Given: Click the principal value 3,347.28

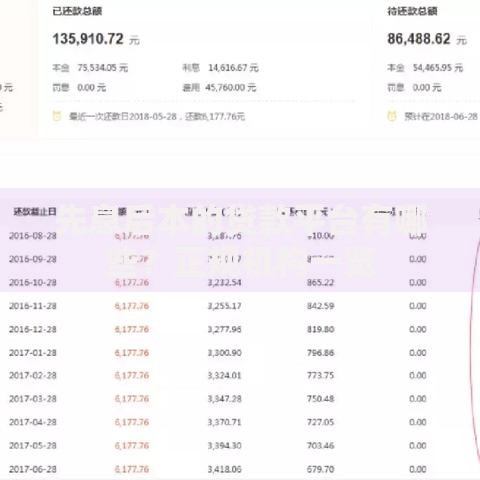Looking at the screenshot, I should click(224, 399).
